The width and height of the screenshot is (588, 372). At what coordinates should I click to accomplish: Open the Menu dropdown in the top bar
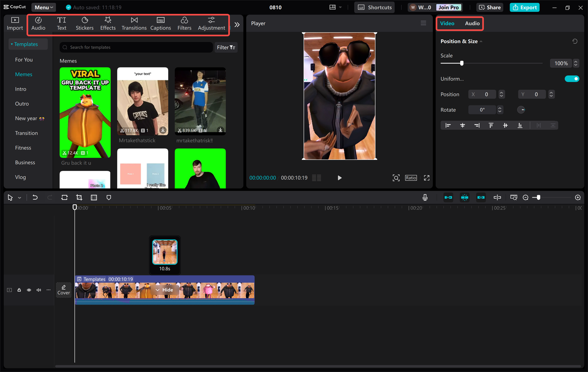pos(43,7)
